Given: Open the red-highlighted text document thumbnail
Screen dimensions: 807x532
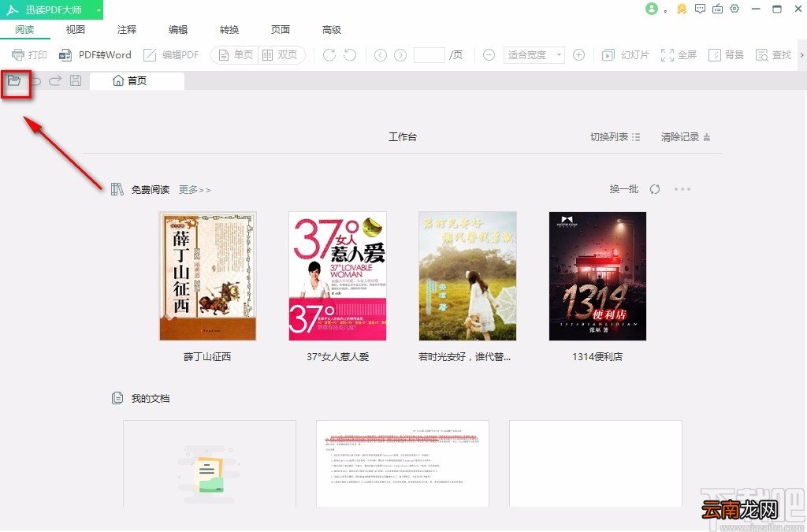Looking at the screenshot, I should 403,463.
